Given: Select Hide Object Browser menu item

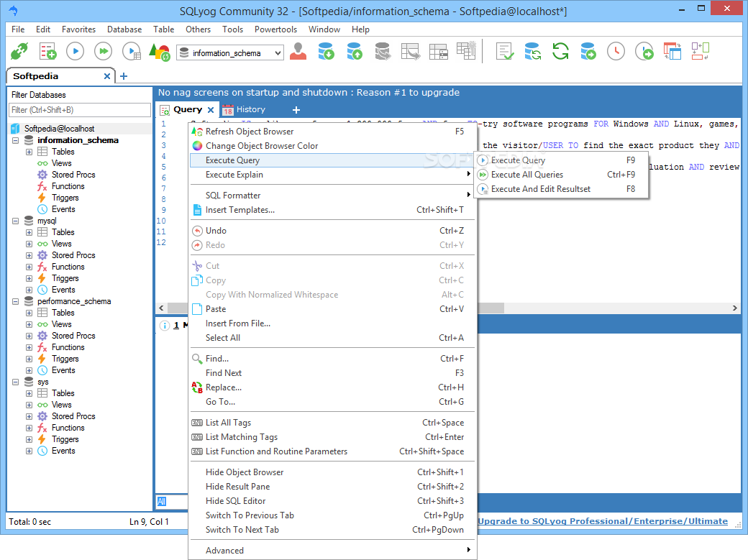Looking at the screenshot, I should 332,472.
